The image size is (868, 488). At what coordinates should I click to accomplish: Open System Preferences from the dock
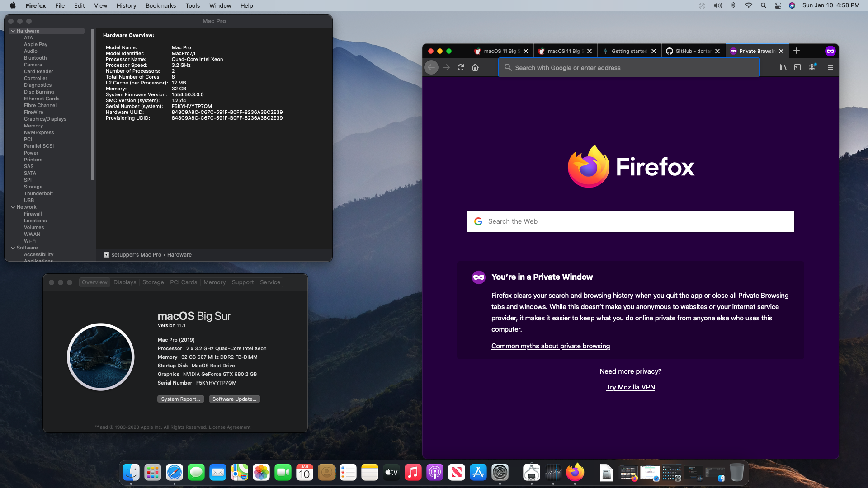point(500,473)
